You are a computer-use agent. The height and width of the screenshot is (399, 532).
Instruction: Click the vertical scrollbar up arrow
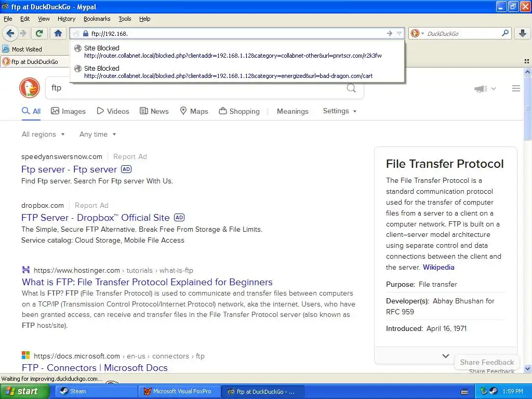click(x=527, y=72)
